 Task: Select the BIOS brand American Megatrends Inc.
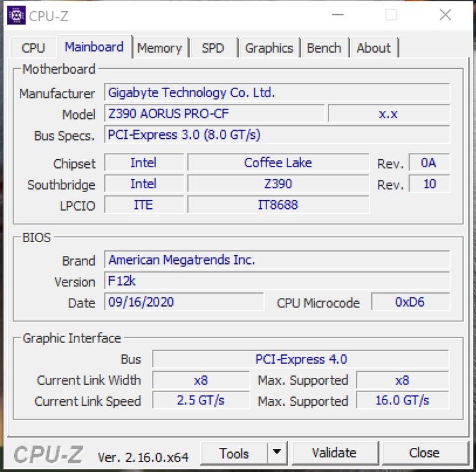click(277, 260)
